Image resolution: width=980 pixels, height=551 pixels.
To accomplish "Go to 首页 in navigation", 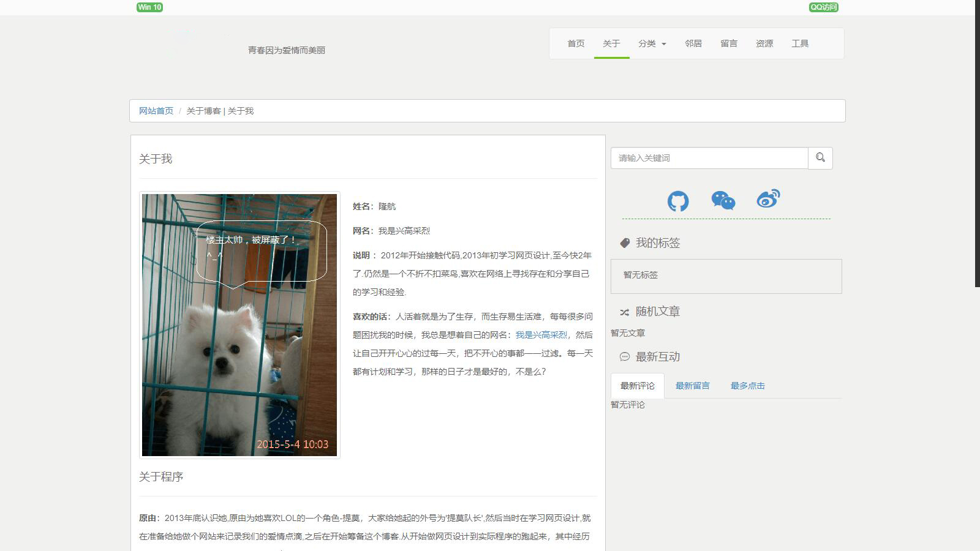I will (576, 43).
